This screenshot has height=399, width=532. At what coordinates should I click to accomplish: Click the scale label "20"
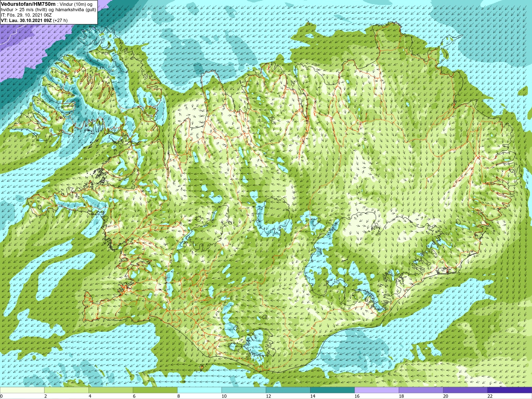click(446, 396)
